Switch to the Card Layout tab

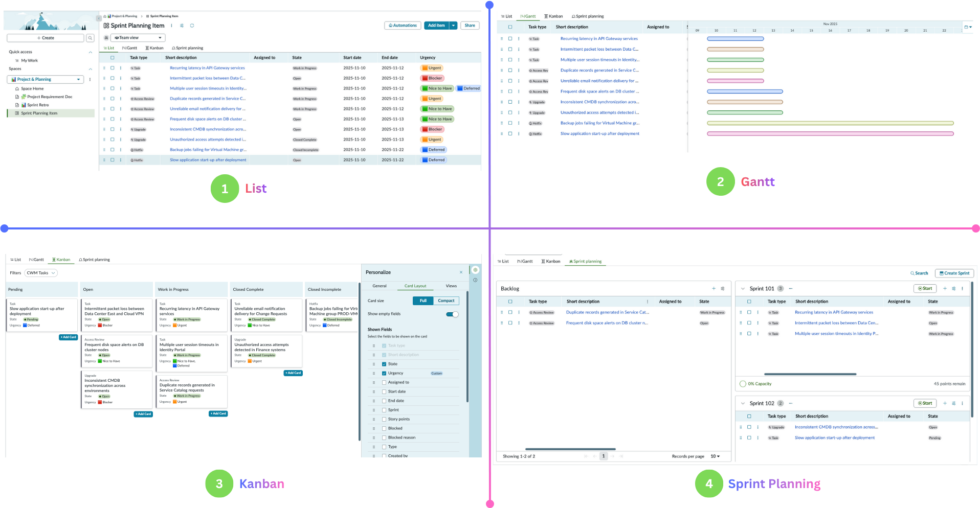(x=415, y=286)
